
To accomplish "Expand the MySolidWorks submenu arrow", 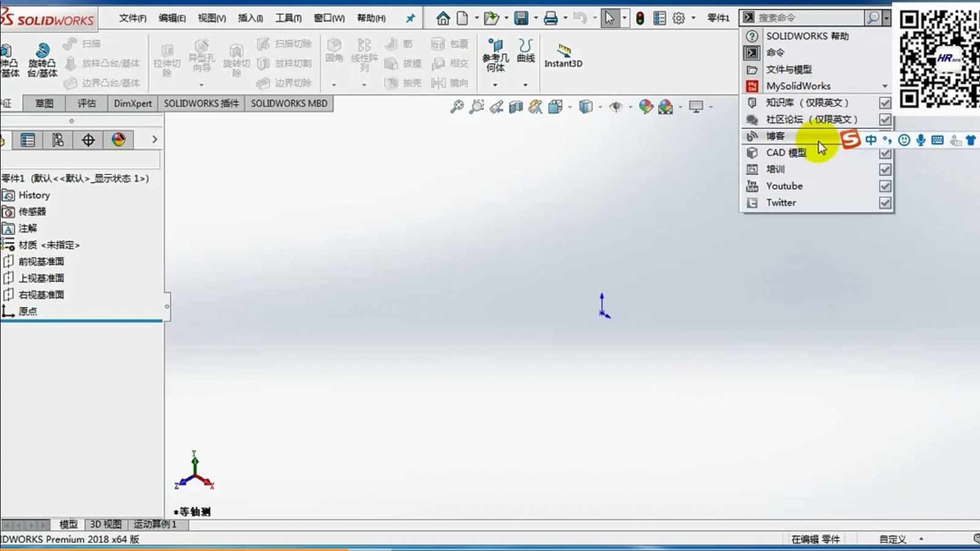I will [x=884, y=86].
